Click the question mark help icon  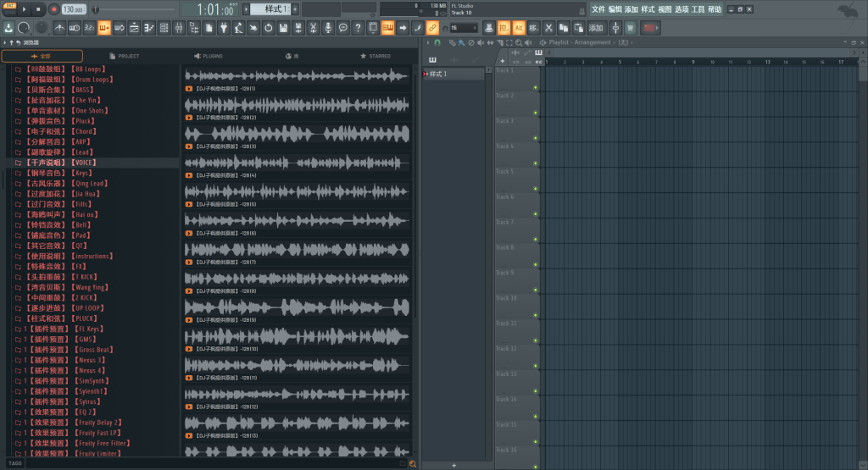tap(359, 28)
